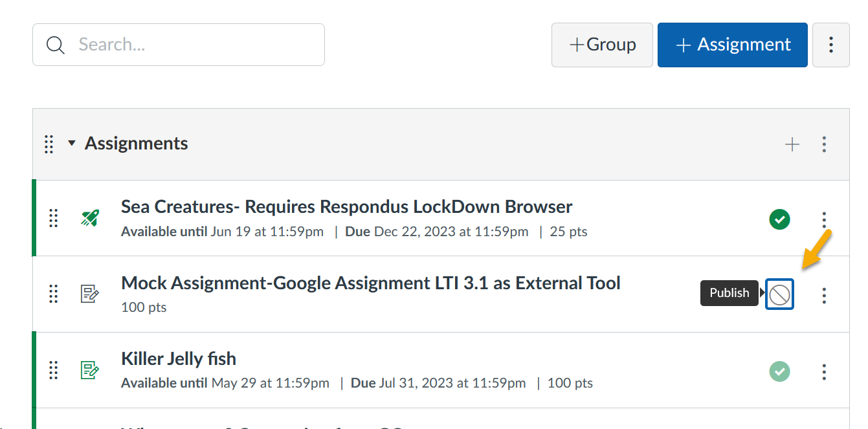Publish the Mock Assignment
868x429 pixels.
(779, 295)
